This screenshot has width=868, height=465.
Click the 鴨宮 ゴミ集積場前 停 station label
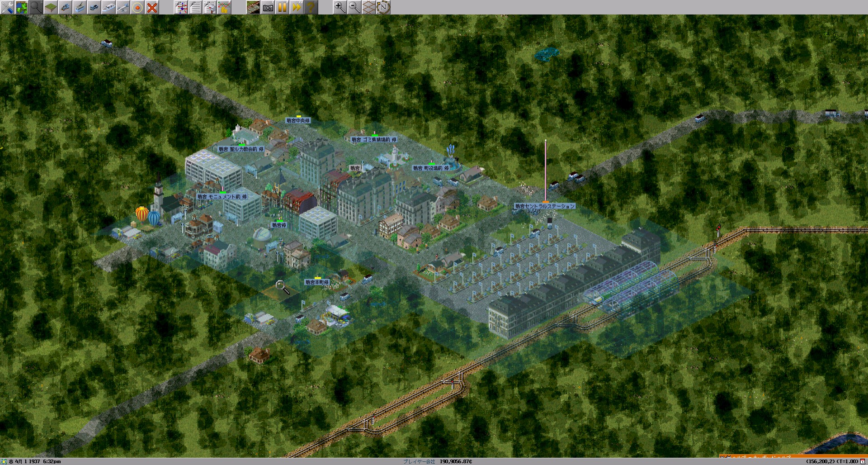click(374, 140)
